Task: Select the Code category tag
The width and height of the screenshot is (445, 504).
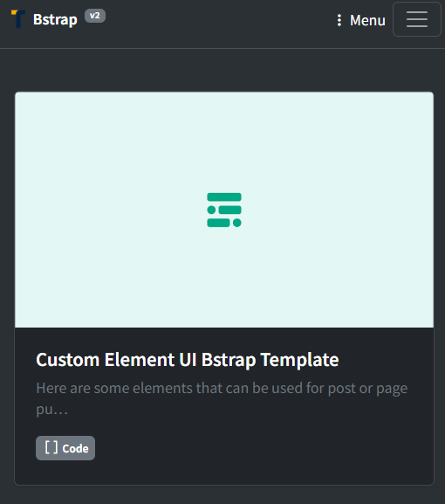Action: 65,448
